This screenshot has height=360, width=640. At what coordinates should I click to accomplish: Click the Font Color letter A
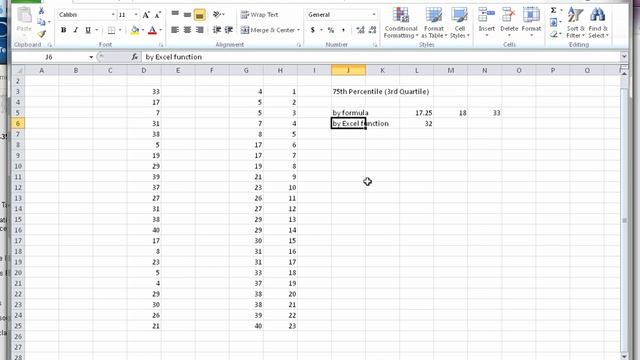click(x=152, y=30)
